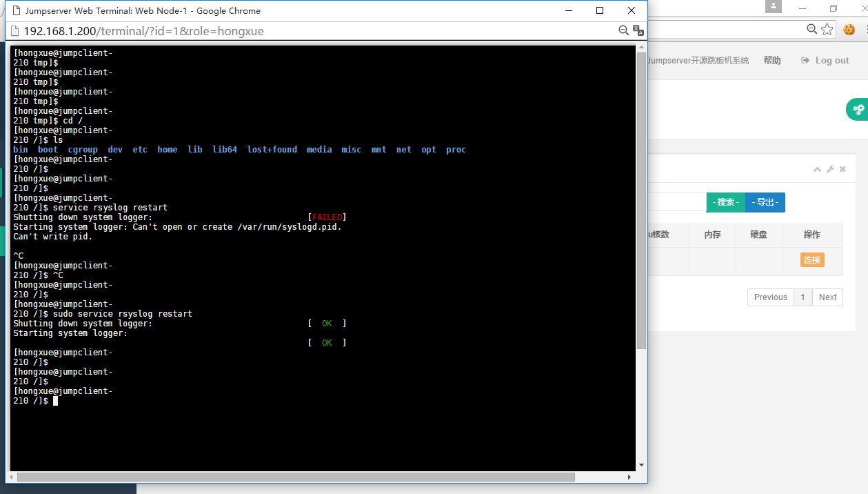Screen dimensions: 868x494
Task: Click the scroll down arrow of terminal scrollbar
Action: (x=641, y=465)
